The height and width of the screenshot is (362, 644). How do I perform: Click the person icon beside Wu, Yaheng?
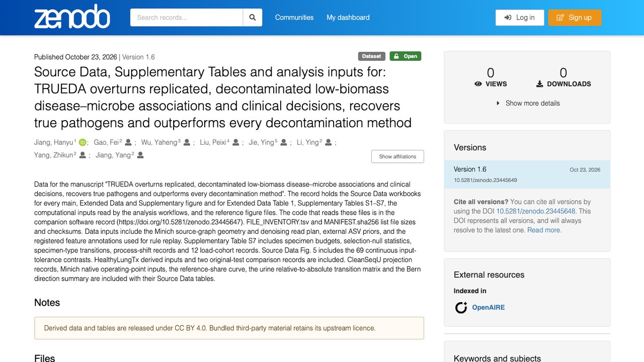187,143
